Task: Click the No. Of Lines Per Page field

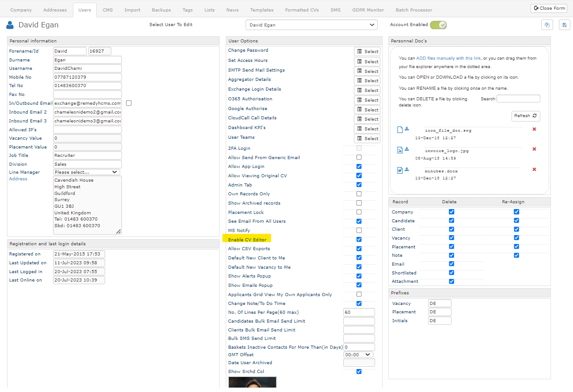Action: (359, 312)
